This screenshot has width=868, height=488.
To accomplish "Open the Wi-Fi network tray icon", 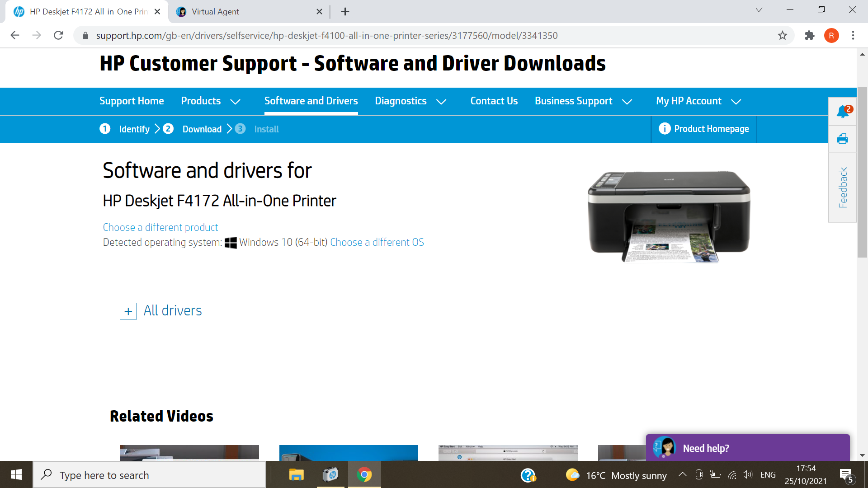I will coord(732,474).
